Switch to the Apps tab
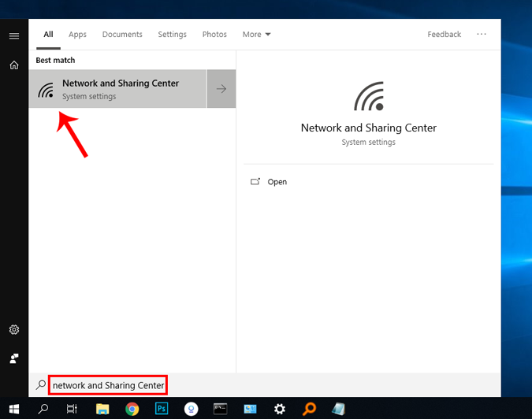 tap(77, 34)
